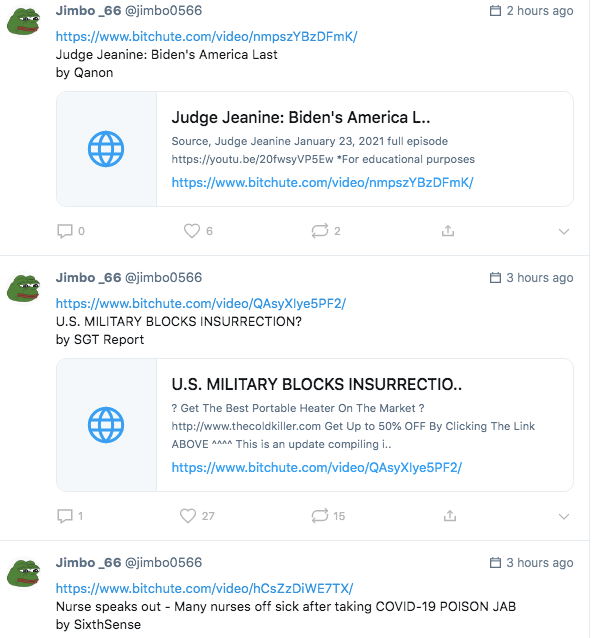This screenshot has height=638, width=604.
Task: Repost the Judge Jeanine post
Action: [x=320, y=231]
